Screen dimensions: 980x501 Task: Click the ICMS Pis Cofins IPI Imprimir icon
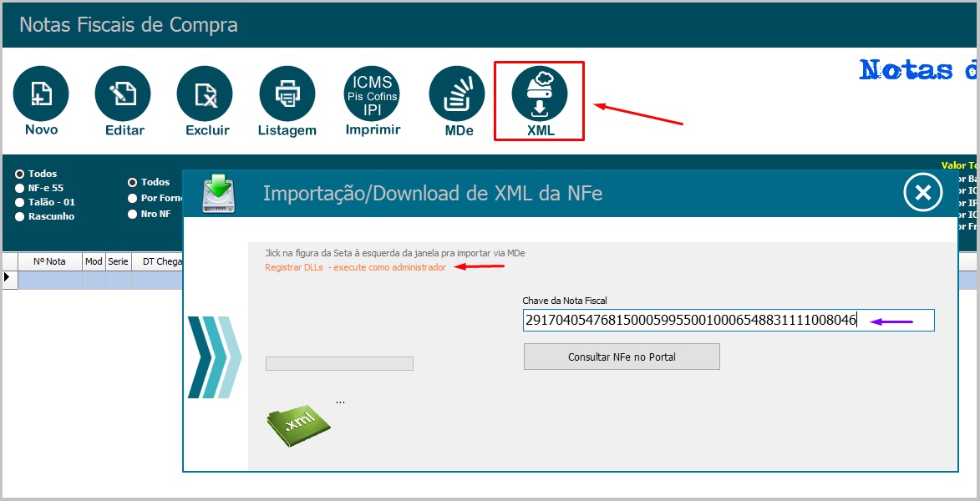[373, 94]
